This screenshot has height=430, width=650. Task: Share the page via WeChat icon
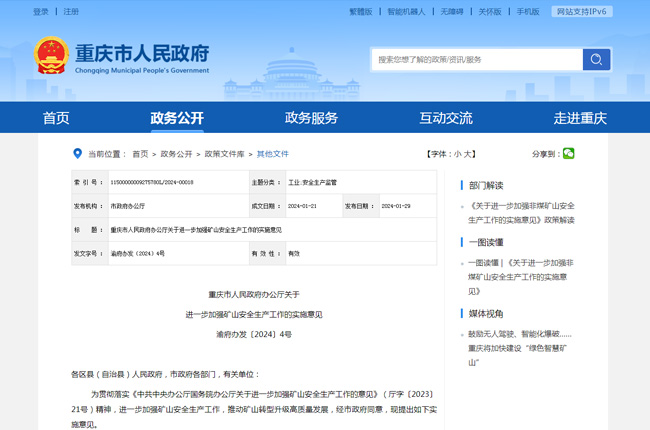pos(569,154)
